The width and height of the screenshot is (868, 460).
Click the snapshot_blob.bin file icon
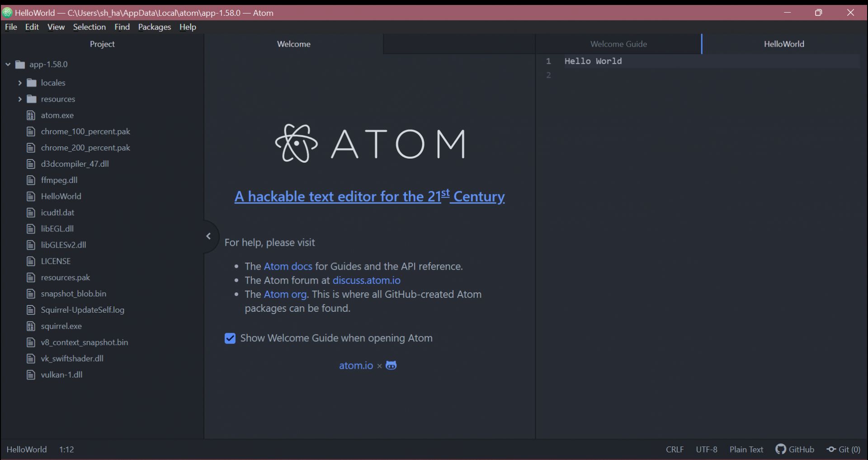click(x=31, y=294)
